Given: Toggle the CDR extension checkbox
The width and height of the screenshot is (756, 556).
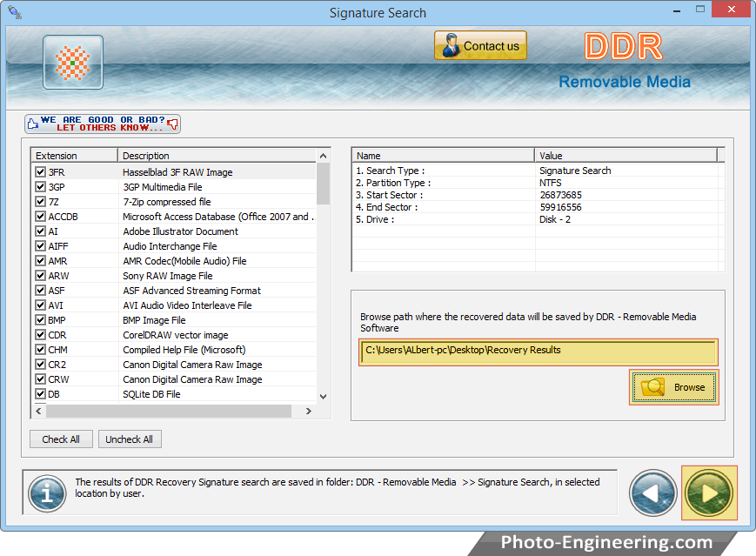Looking at the screenshot, I should [41, 335].
